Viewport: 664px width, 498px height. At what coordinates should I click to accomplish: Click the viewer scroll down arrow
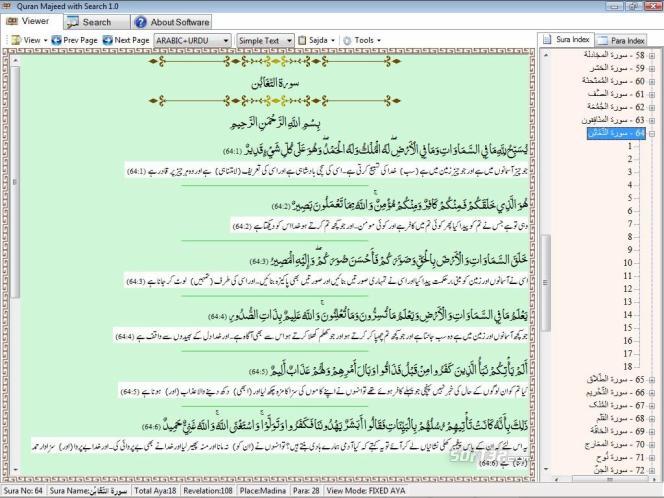(x=16, y=470)
